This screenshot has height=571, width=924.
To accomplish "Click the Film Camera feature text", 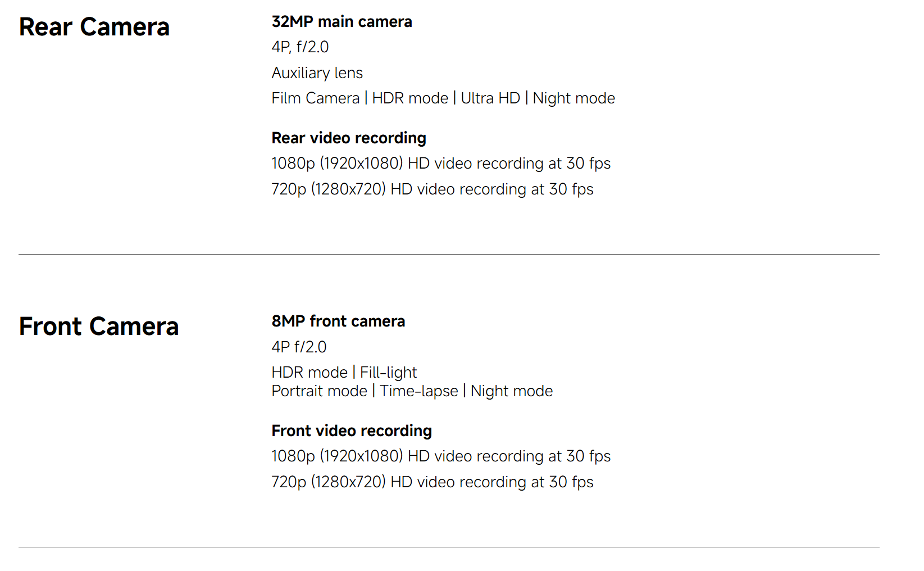I will pyautogui.click(x=315, y=98).
